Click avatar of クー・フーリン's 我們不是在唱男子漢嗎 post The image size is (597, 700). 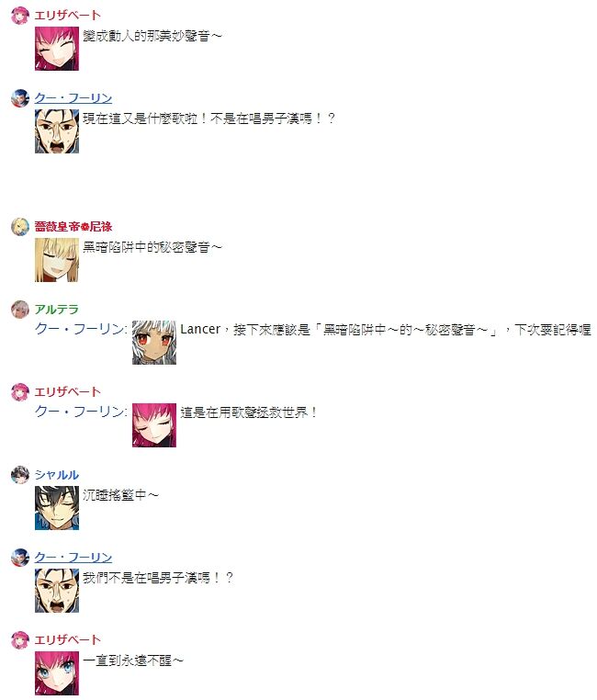click(x=20, y=558)
